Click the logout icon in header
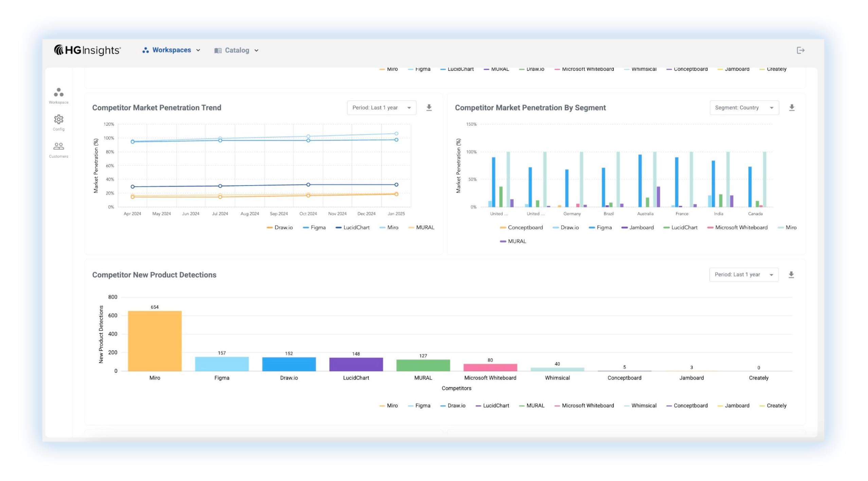The image size is (868, 481). (x=800, y=50)
